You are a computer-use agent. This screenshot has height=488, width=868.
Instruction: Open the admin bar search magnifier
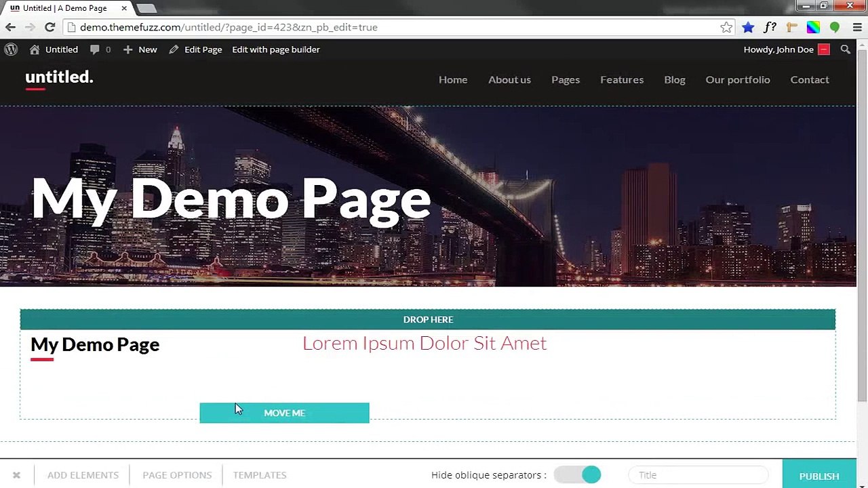coord(845,49)
